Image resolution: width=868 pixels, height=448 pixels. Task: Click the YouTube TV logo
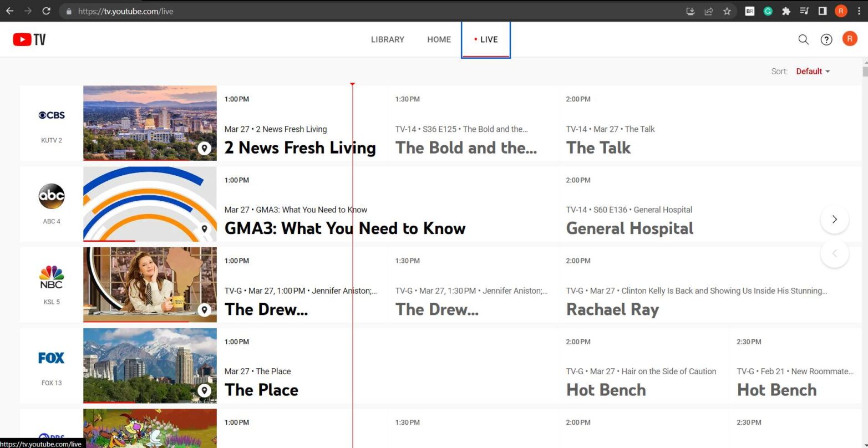[x=29, y=39]
